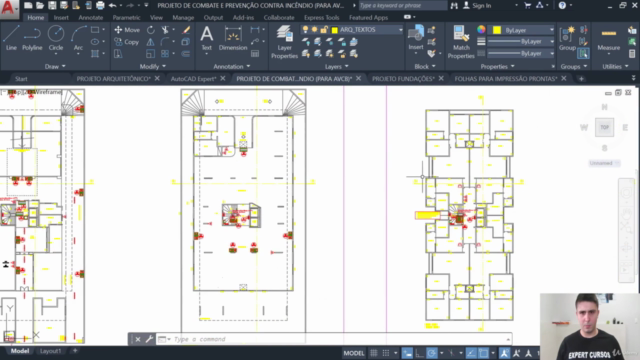Screen dimensions: 640x360
Task: Click the yellow ByLayer color swatch in Properties
Action: [497, 30]
